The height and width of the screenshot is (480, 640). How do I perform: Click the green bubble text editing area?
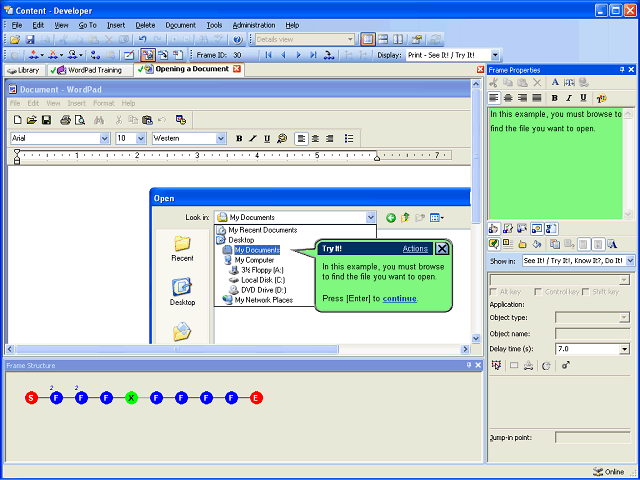556,163
